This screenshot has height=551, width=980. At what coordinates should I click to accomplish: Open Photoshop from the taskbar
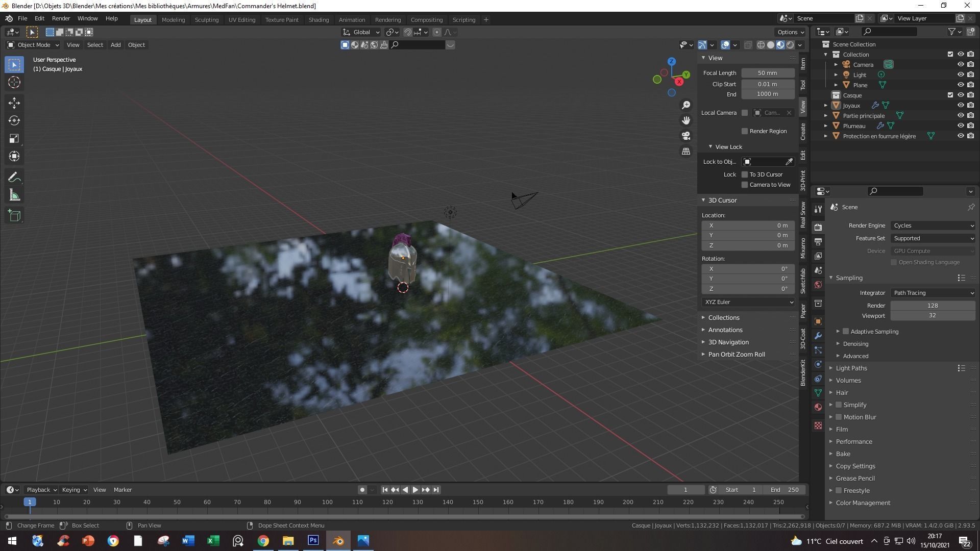click(313, 540)
